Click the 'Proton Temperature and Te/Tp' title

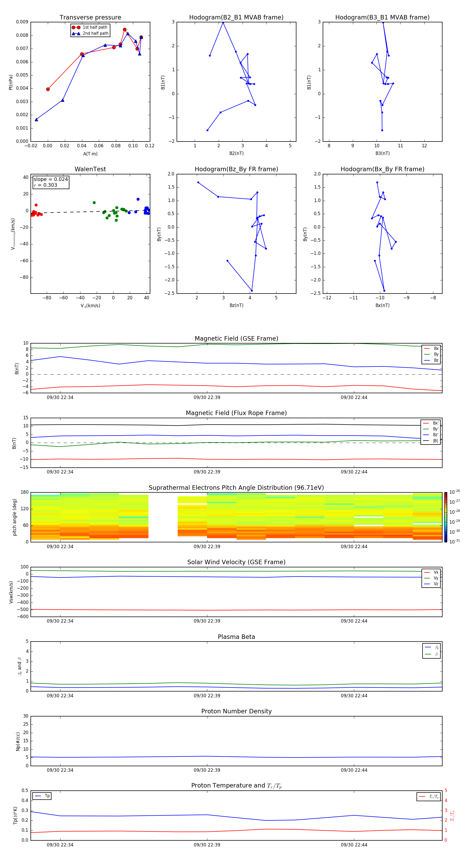pyautogui.click(x=236, y=786)
